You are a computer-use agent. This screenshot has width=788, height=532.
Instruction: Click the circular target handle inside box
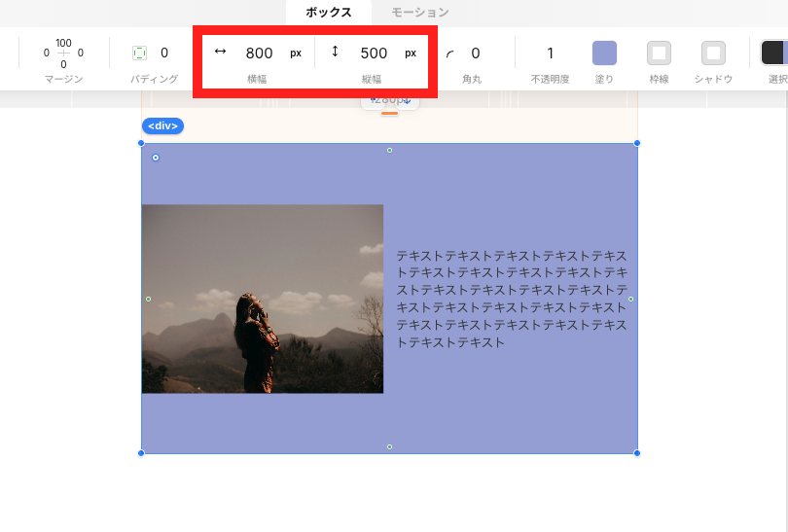point(156,158)
